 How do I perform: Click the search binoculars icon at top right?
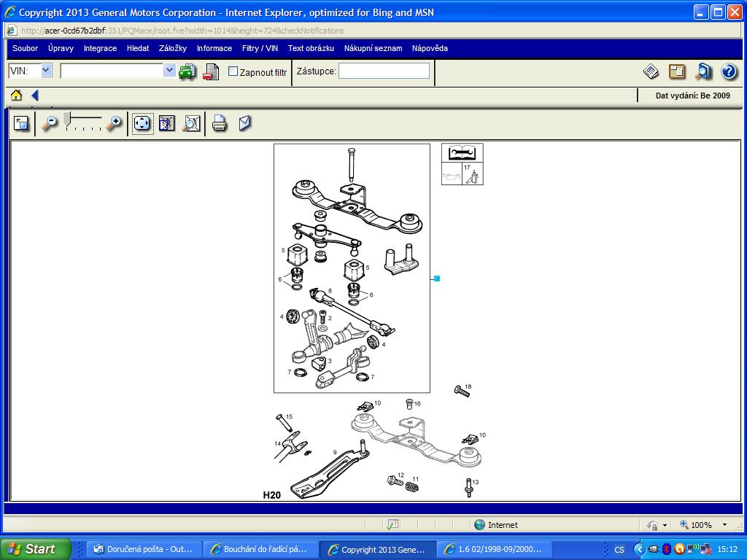[703, 71]
